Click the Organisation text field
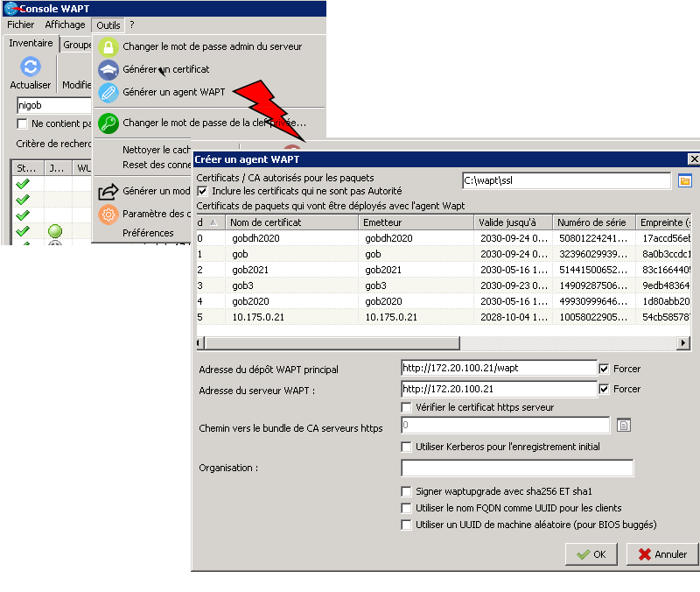Screen dimensions: 700x592 [516, 468]
